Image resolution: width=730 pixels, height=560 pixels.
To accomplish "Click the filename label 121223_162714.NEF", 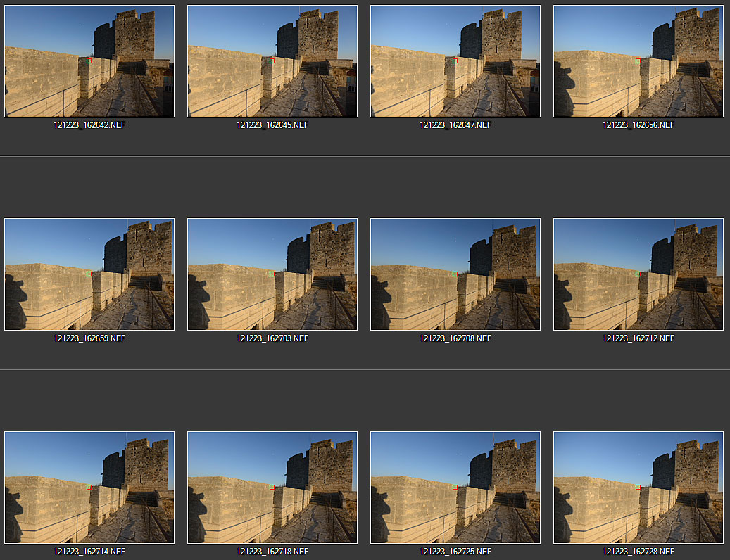I will coord(89,551).
